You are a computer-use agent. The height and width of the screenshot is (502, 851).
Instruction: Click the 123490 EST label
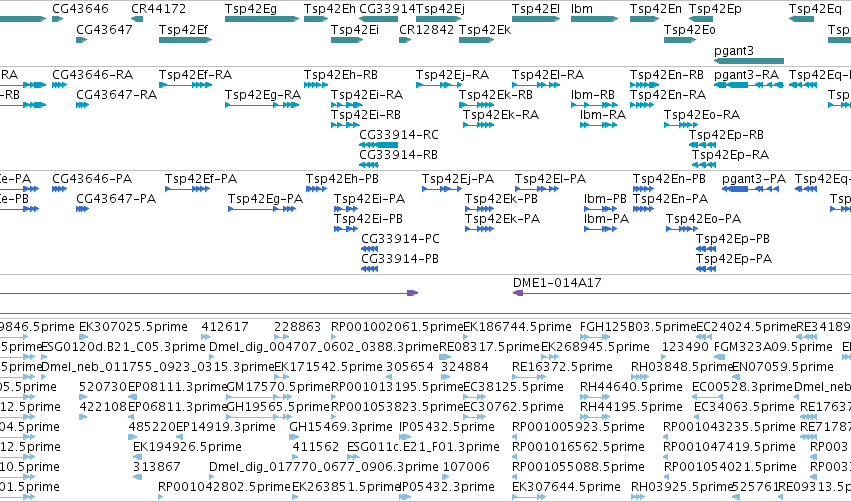point(685,347)
